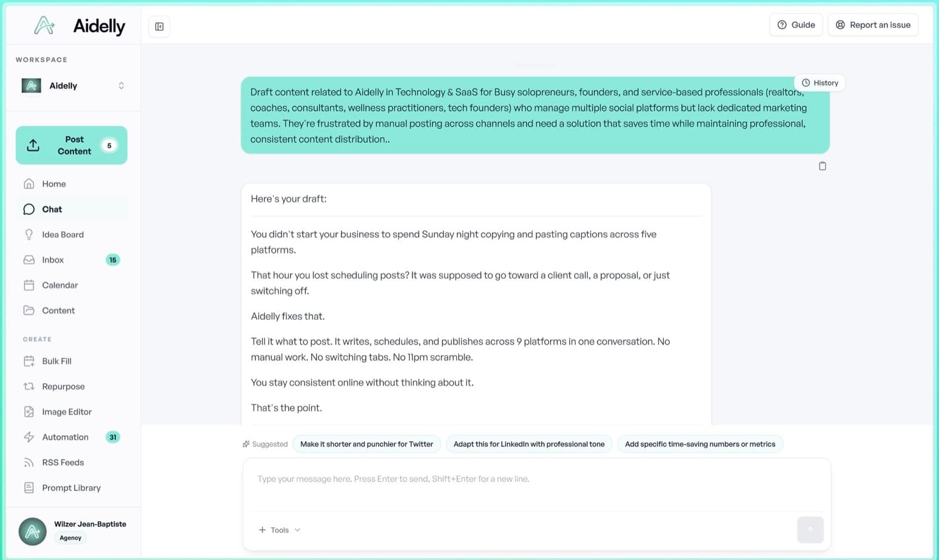This screenshot has height=560, width=939.
Task: Open RSS Feeds
Action: pos(72,462)
